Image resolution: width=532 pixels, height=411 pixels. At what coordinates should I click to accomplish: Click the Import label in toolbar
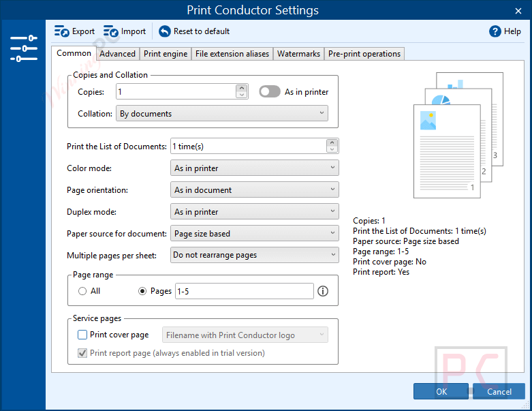point(134,31)
